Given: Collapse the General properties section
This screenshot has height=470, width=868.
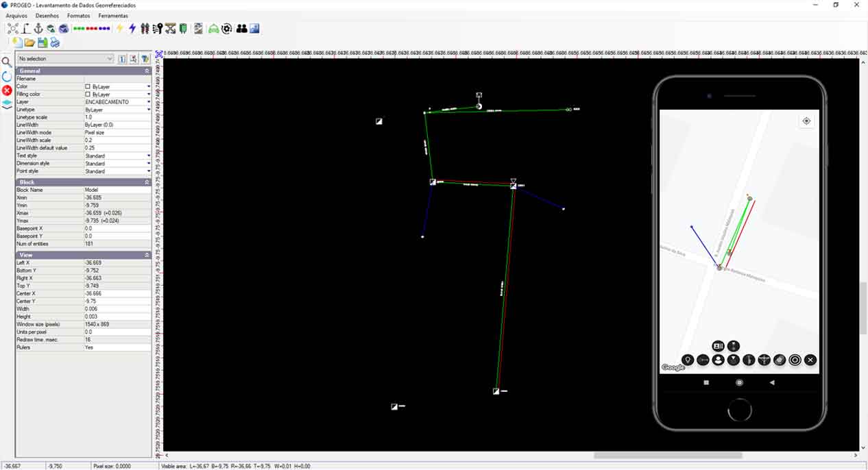Looking at the screenshot, I should point(147,71).
